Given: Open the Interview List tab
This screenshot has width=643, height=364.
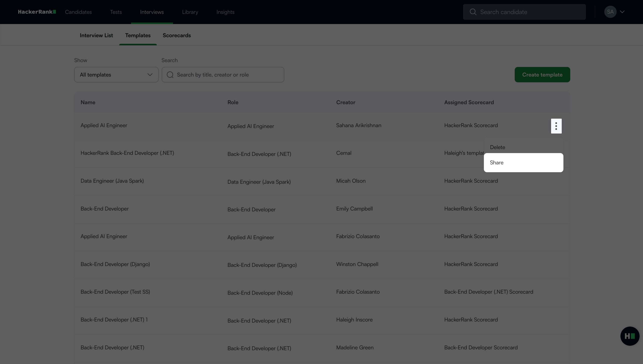Looking at the screenshot, I should (96, 36).
